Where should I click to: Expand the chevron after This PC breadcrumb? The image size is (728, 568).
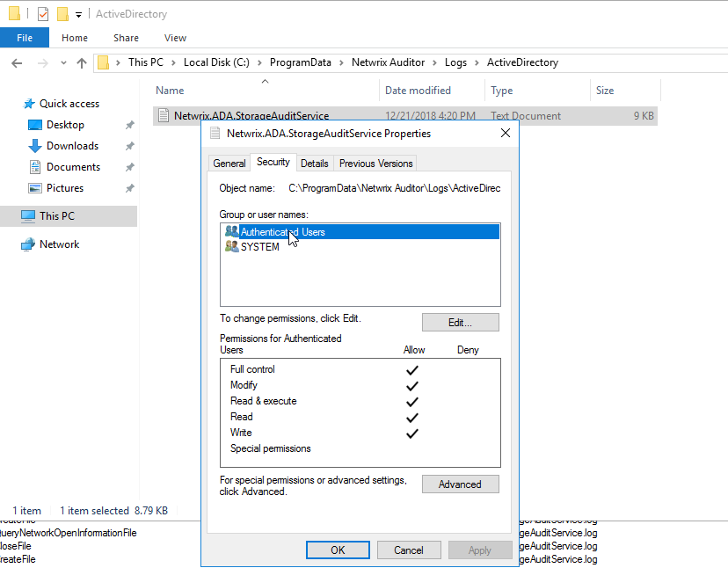[x=173, y=62]
